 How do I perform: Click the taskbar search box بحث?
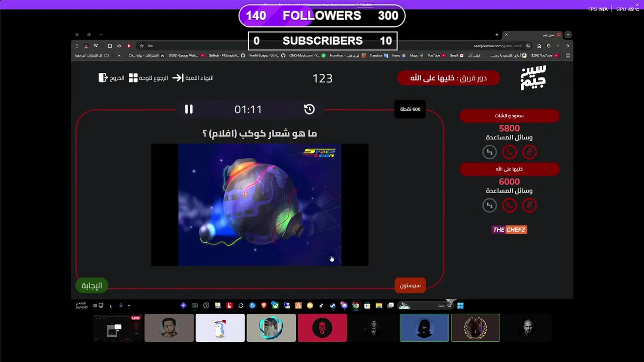point(427,305)
